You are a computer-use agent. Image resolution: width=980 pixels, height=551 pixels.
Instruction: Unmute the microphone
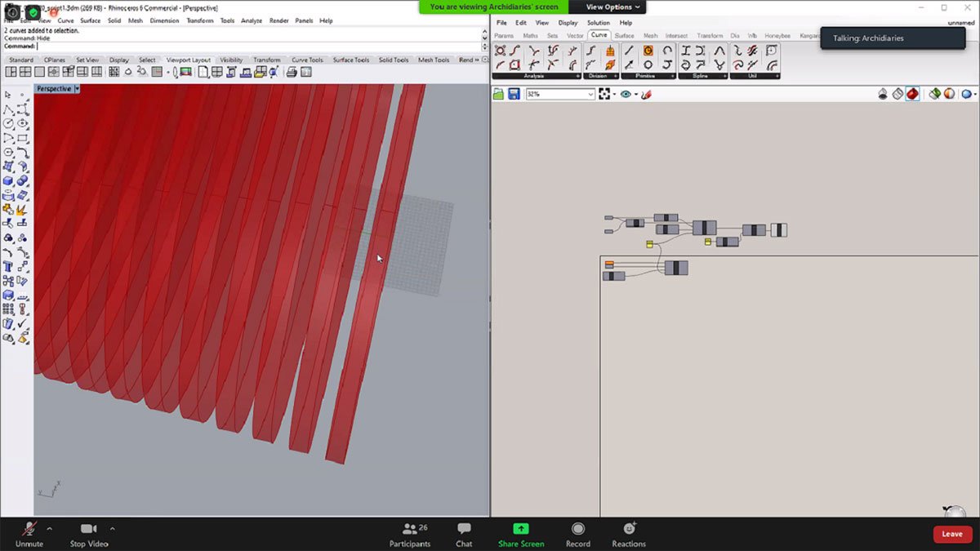tap(28, 532)
